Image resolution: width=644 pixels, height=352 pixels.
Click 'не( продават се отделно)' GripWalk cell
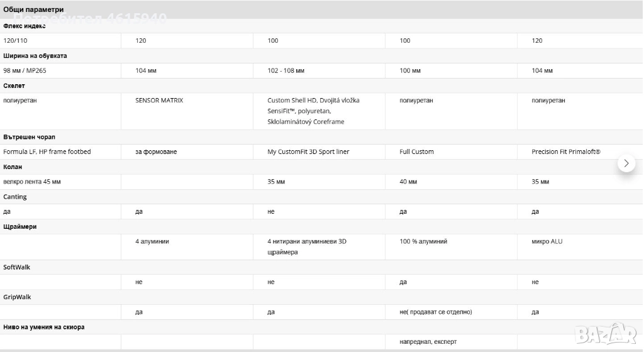[436, 312]
